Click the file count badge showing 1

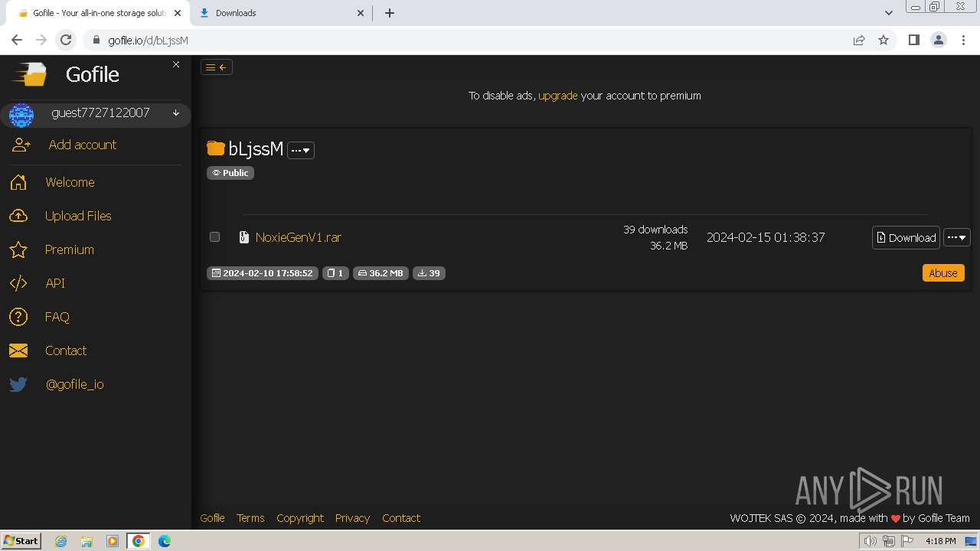point(335,273)
